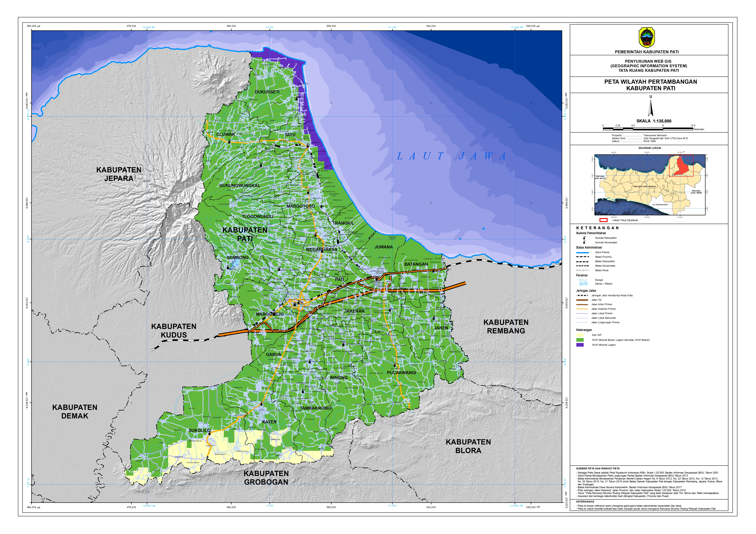
Task: Click the 'PETA WILAYAH PERTAMBANGAN' title text
Action: tap(651, 82)
